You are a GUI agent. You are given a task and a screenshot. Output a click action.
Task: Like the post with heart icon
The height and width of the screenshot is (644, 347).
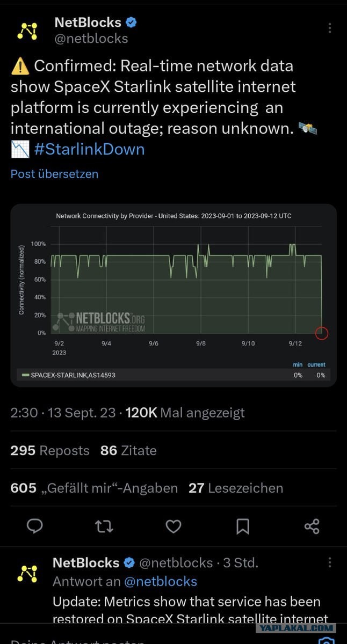point(173,526)
